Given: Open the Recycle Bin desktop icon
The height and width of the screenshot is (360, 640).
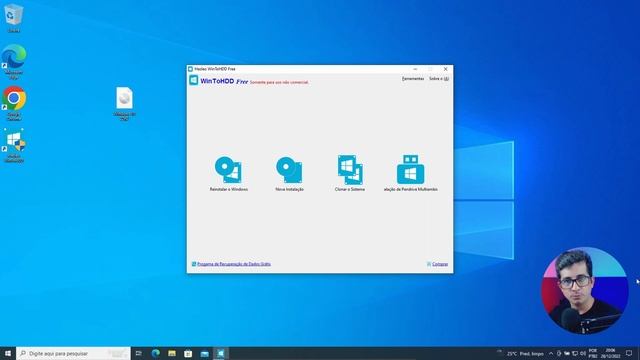Looking at the screenshot, I should pyautogui.click(x=13, y=18).
